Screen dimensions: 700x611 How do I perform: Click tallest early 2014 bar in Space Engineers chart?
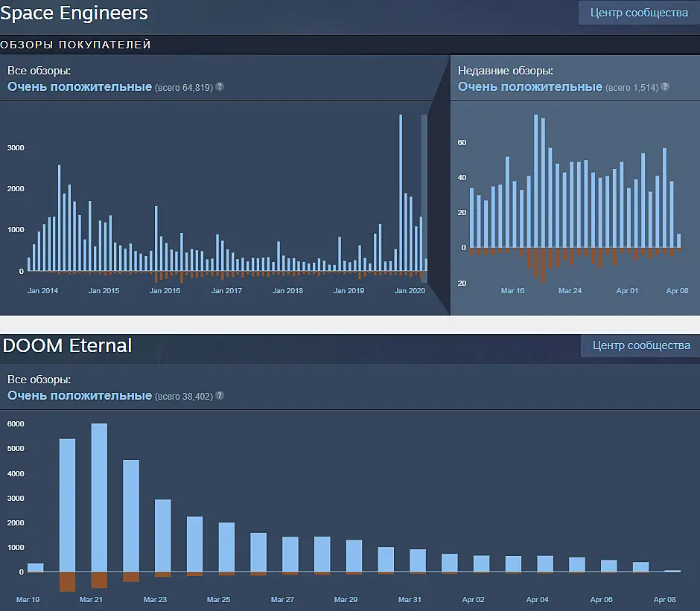(60, 218)
